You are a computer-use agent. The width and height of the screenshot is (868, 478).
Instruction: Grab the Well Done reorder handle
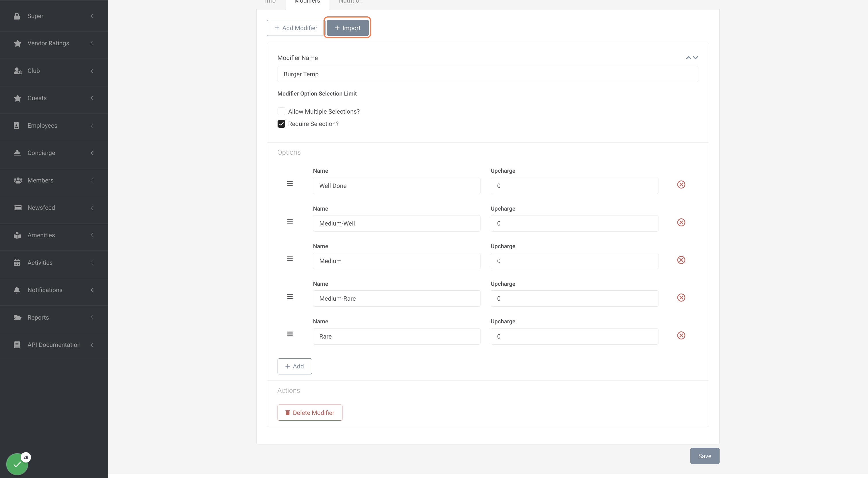(290, 183)
